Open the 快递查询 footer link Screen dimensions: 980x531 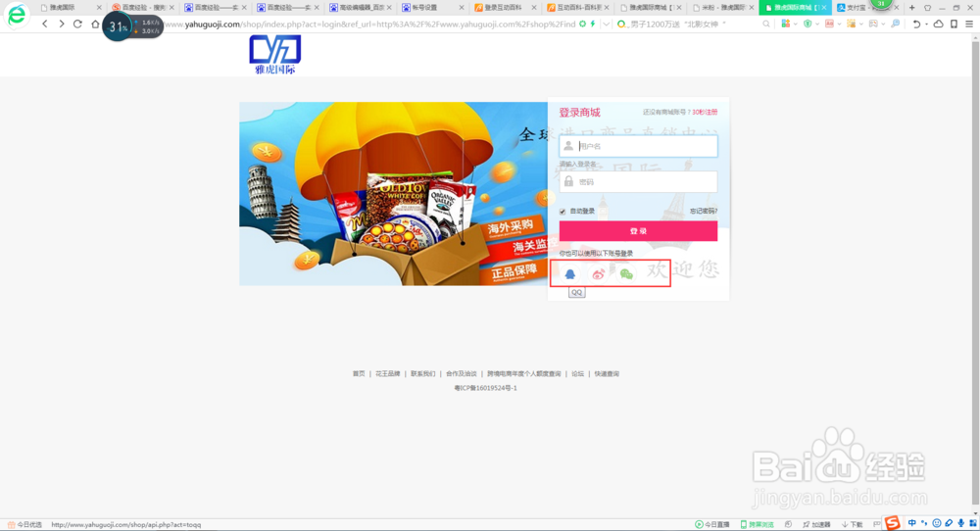point(607,373)
